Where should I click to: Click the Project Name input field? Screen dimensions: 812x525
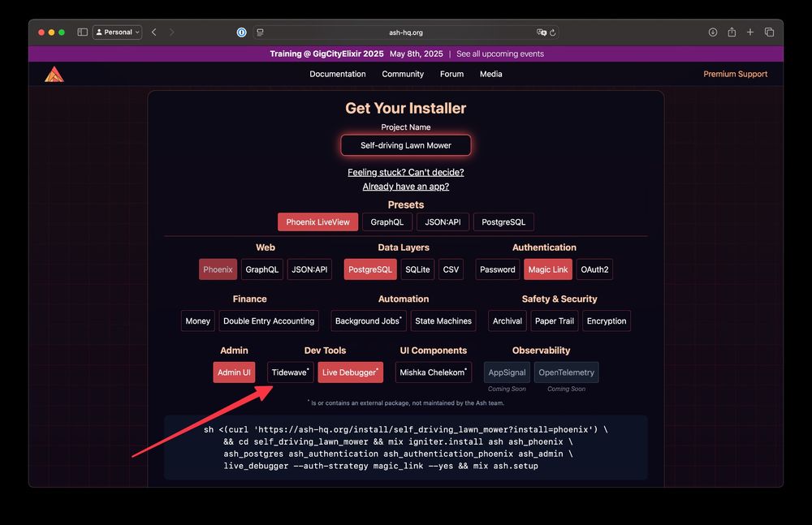[406, 145]
